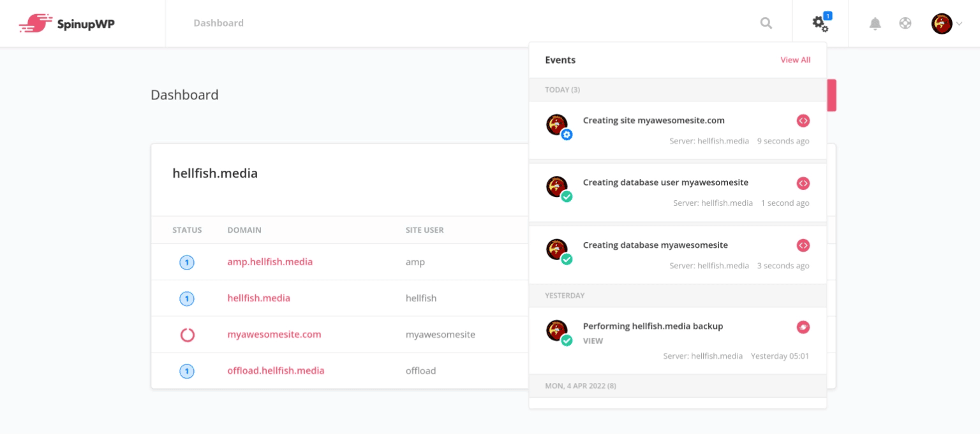Open the VIEW link for backup event
This screenshot has height=434, width=980.
[x=593, y=341]
